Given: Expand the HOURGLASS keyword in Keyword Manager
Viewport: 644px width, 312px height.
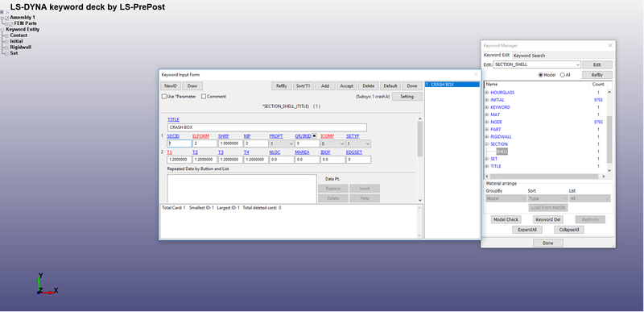Looking at the screenshot, I should (487, 93).
